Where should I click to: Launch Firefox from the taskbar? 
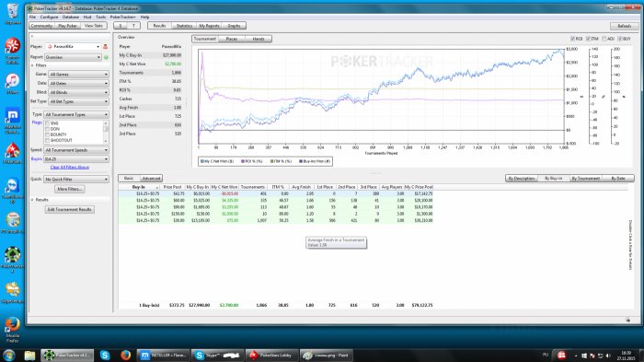(125, 355)
